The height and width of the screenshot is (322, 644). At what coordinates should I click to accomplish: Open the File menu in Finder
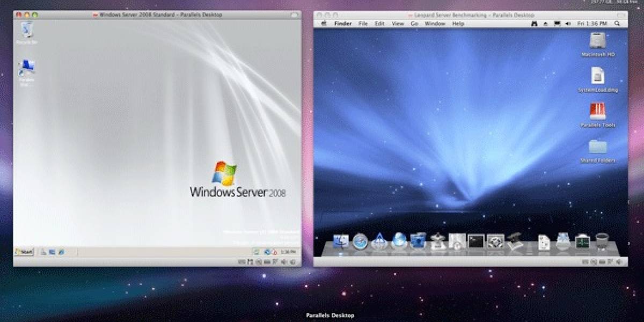click(363, 24)
